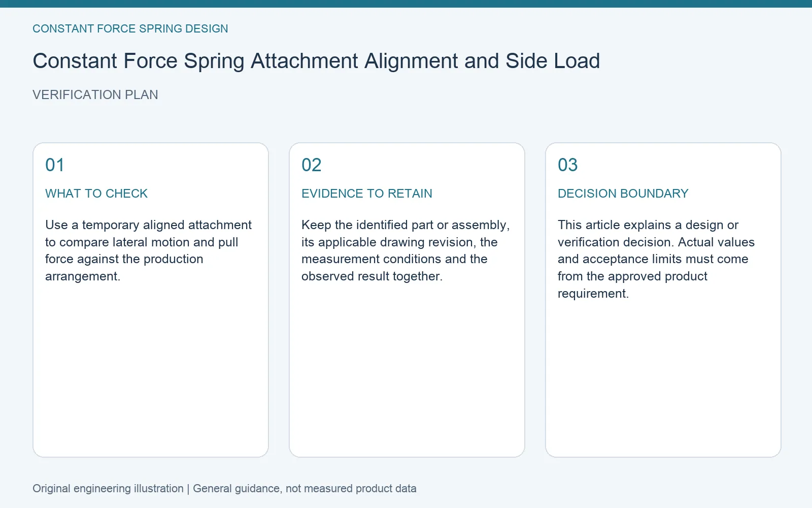Select the title 'Constant Force Spring Attachment Alignment and Side Load'
The height and width of the screenshot is (508, 812).
[x=316, y=61]
